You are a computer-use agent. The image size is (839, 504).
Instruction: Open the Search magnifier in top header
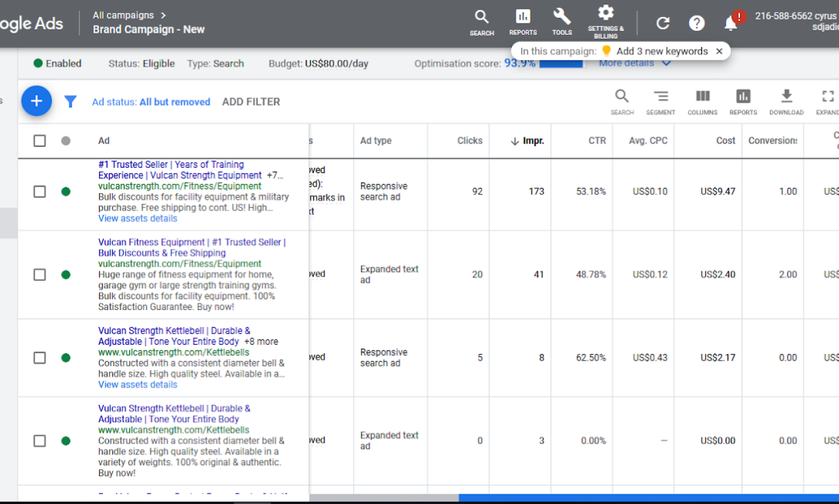pyautogui.click(x=482, y=22)
